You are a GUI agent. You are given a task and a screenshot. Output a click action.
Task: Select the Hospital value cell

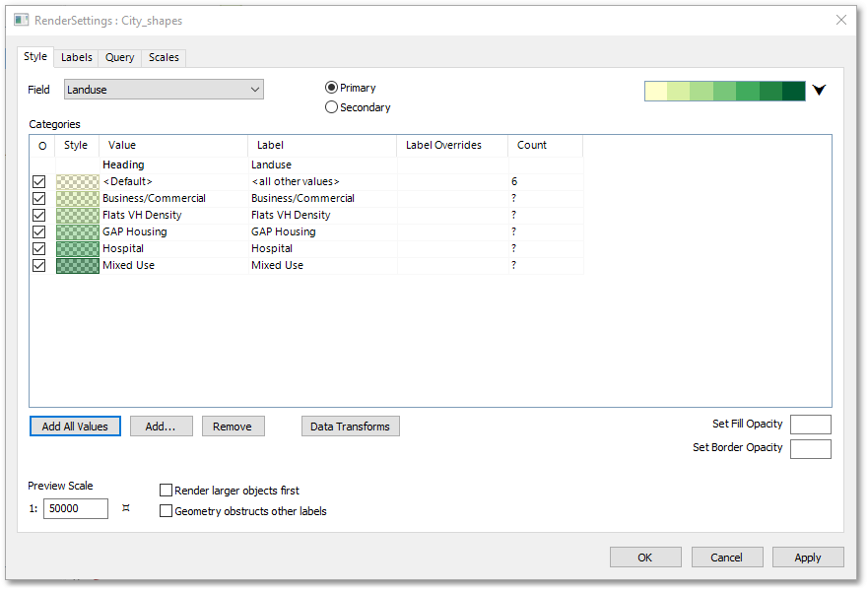(173, 248)
